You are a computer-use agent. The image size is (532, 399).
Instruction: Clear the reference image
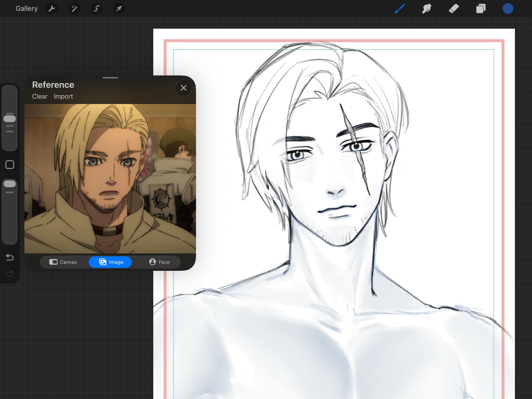coord(40,96)
